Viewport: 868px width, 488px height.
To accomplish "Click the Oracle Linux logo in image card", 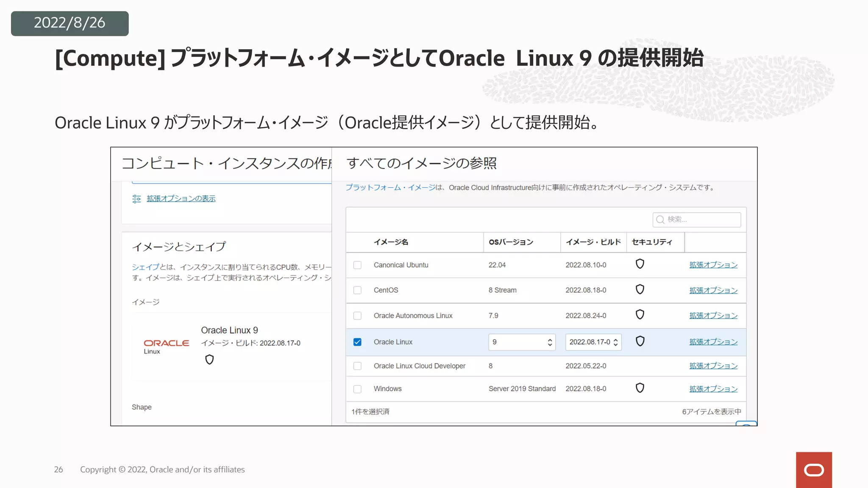I will pos(166,347).
